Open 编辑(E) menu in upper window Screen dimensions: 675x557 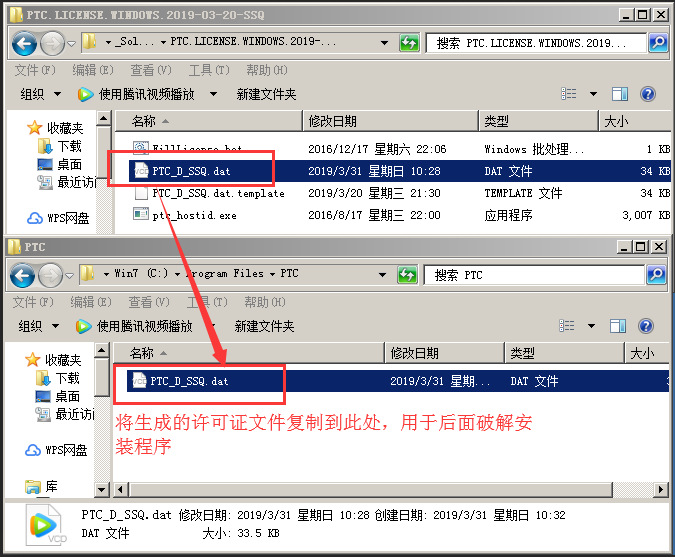(93, 70)
